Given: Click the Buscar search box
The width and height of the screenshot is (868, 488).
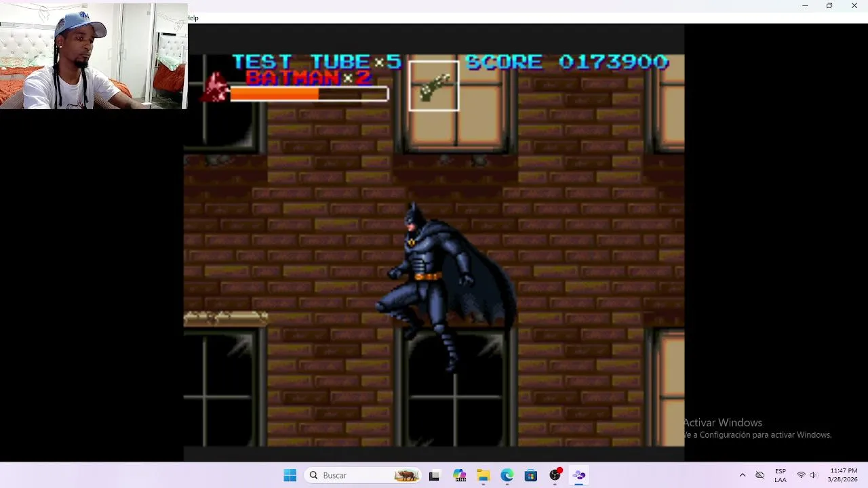Looking at the screenshot, I should (363, 475).
